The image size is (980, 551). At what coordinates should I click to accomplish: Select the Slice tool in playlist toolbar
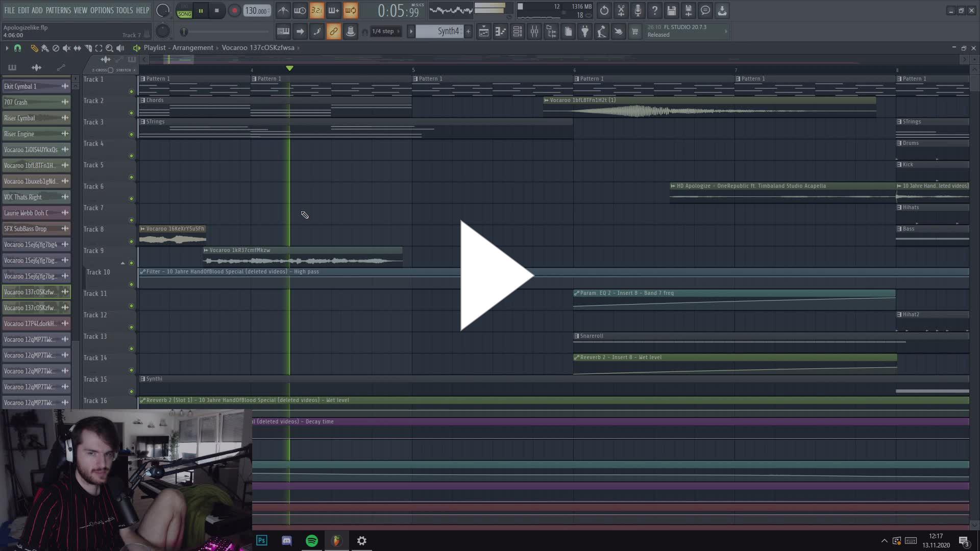[x=88, y=48]
